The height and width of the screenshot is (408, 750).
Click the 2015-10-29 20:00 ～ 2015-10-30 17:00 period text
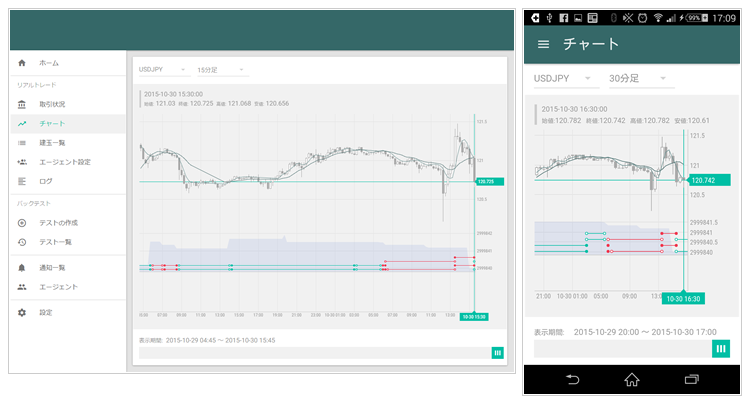click(645, 332)
